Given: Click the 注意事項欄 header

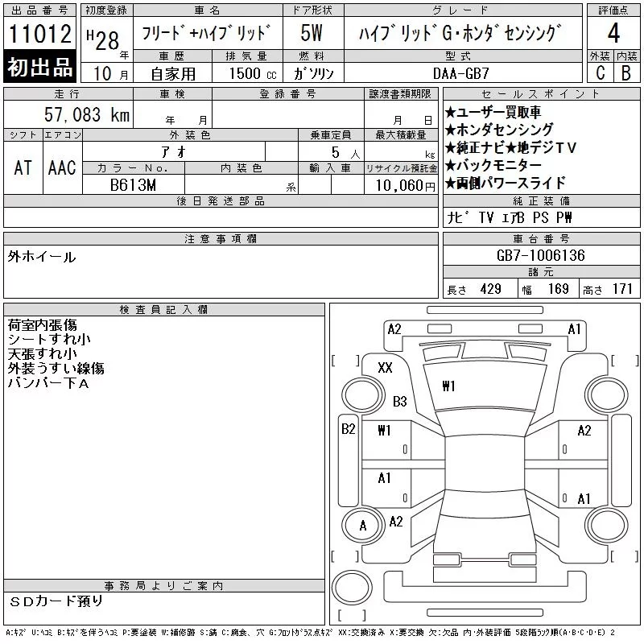Looking at the screenshot, I should [x=221, y=239].
